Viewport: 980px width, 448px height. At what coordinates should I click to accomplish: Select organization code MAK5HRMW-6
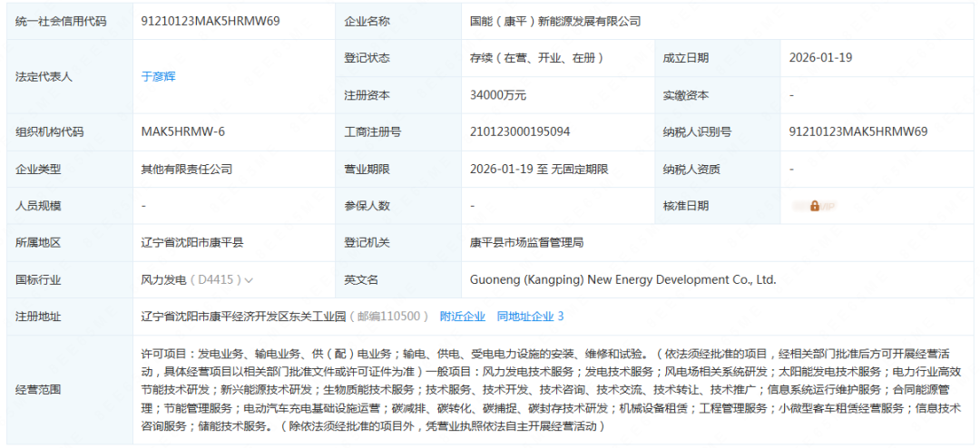click(x=182, y=132)
